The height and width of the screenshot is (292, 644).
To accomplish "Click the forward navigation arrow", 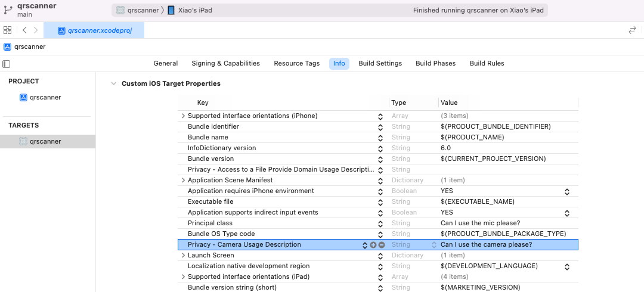I will click(x=36, y=30).
